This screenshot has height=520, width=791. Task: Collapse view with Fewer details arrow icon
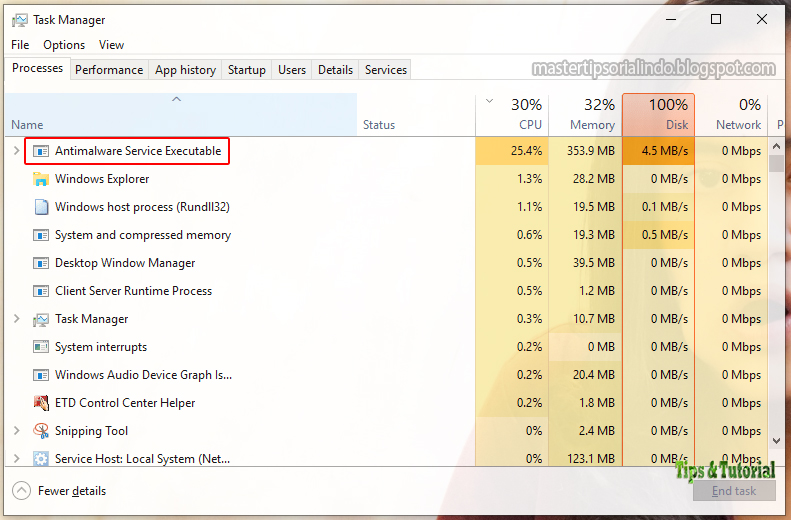click(21, 490)
